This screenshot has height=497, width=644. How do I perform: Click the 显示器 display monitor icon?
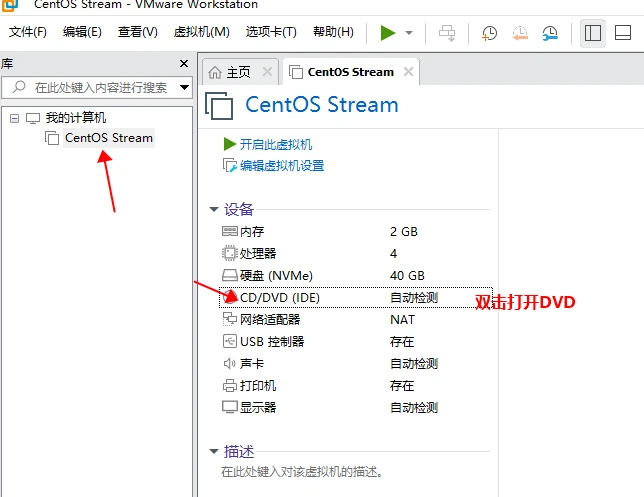(230, 407)
